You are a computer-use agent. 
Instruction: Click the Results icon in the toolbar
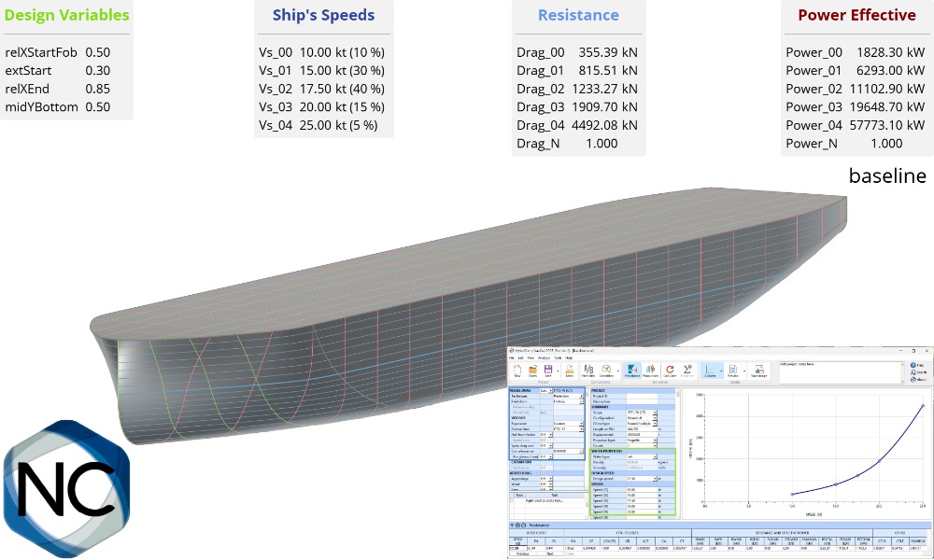point(731,371)
